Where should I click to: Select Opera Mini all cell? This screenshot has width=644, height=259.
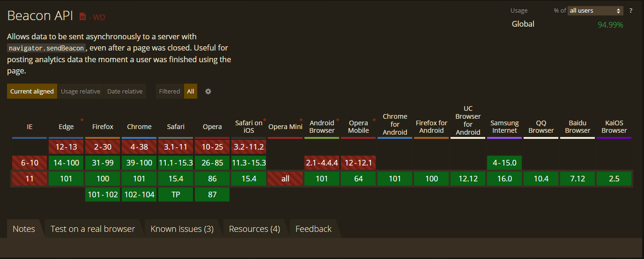285,179
